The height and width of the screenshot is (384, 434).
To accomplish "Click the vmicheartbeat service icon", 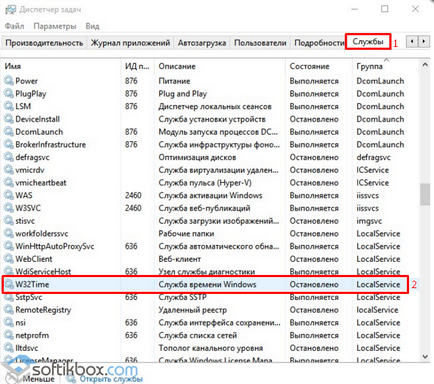I will click(x=8, y=182).
